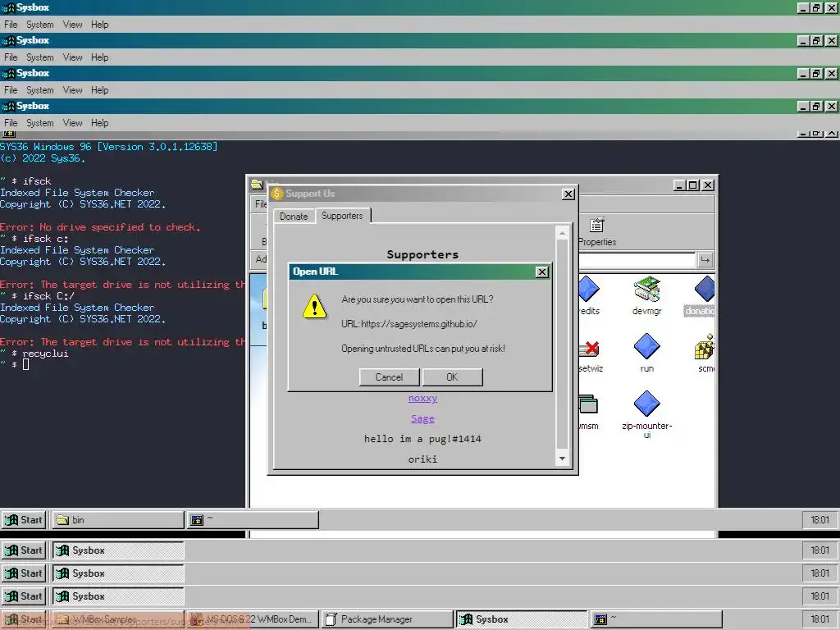Open File menu of outermost Sysbox window
Screen dimensions: 840x630
pyautogui.click(x=11, y=25)
